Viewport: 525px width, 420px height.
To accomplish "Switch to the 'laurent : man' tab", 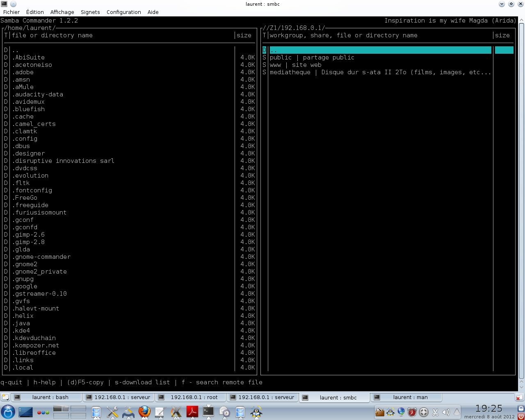I will click(x=406, y=397).
